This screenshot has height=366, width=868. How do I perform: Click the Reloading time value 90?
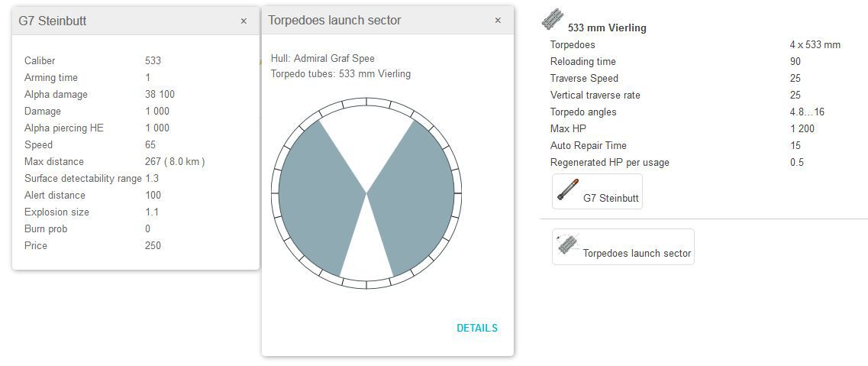[x=795, y=62]
